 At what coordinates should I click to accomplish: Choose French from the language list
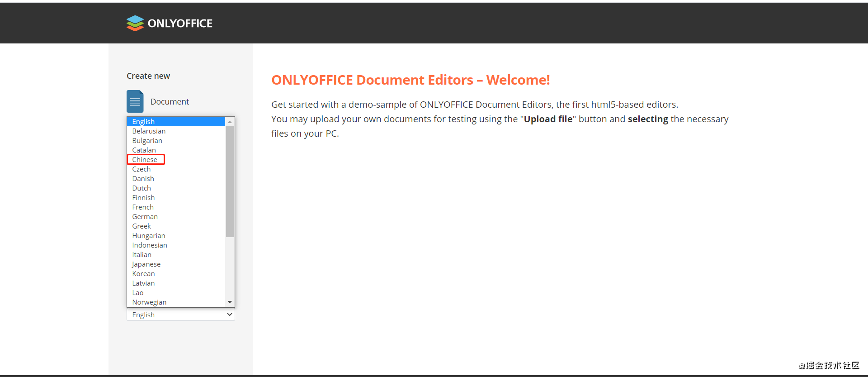(176, 207)
